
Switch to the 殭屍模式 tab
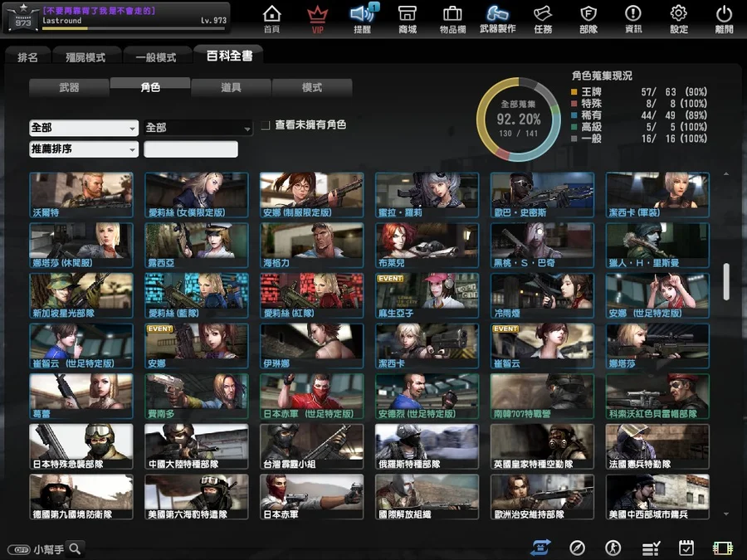click(85, 57)
